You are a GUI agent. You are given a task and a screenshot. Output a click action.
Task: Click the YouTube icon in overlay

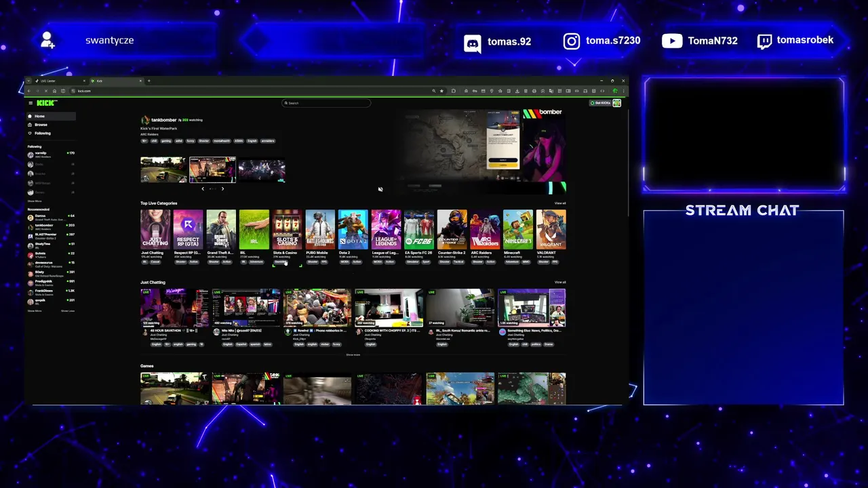pyautogui.click(x=672, y=41)
